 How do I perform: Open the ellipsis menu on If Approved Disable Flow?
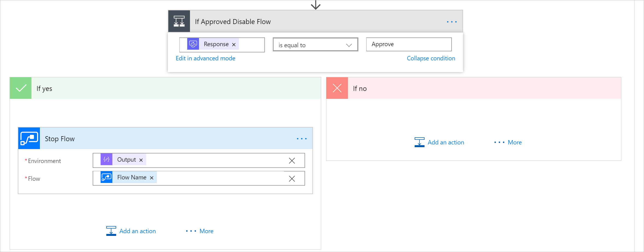(452, 22)
